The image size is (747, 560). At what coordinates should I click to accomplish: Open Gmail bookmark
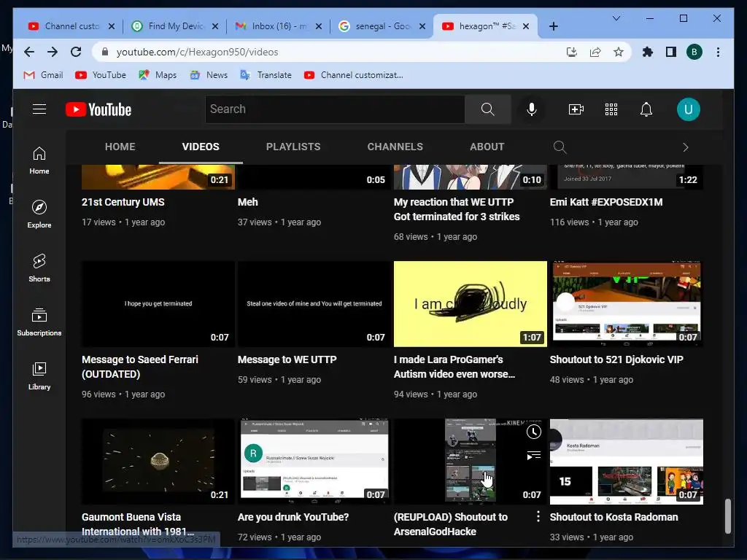point(43,75)
